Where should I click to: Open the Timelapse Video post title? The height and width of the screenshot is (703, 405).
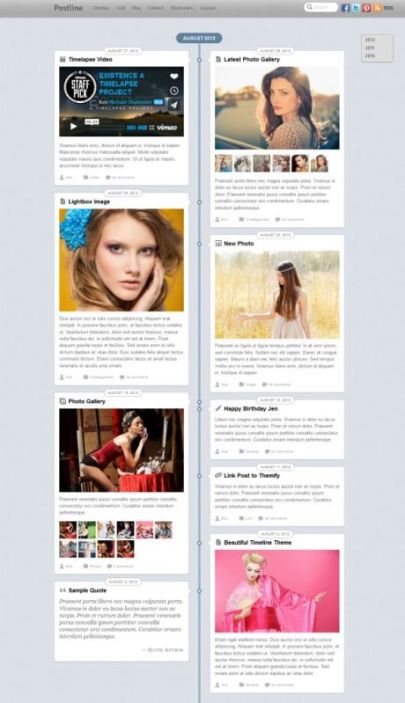tap(91, 59)
